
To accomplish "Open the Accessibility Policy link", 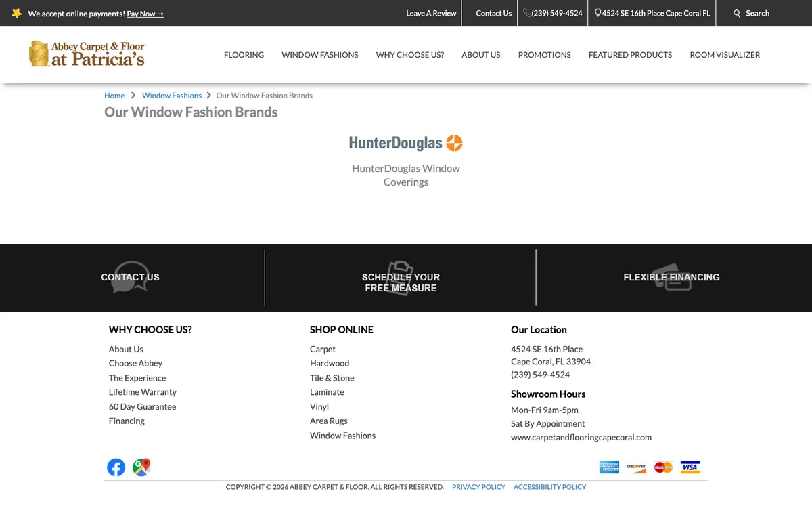I will click(x=549, y=487).
